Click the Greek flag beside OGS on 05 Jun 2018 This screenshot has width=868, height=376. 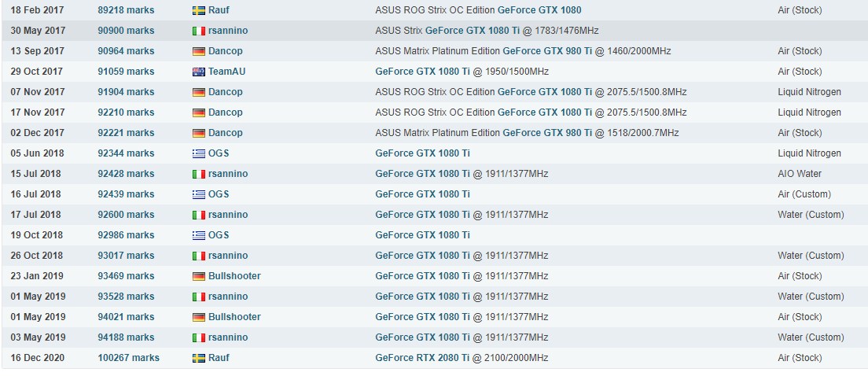(x=199, y=153)
